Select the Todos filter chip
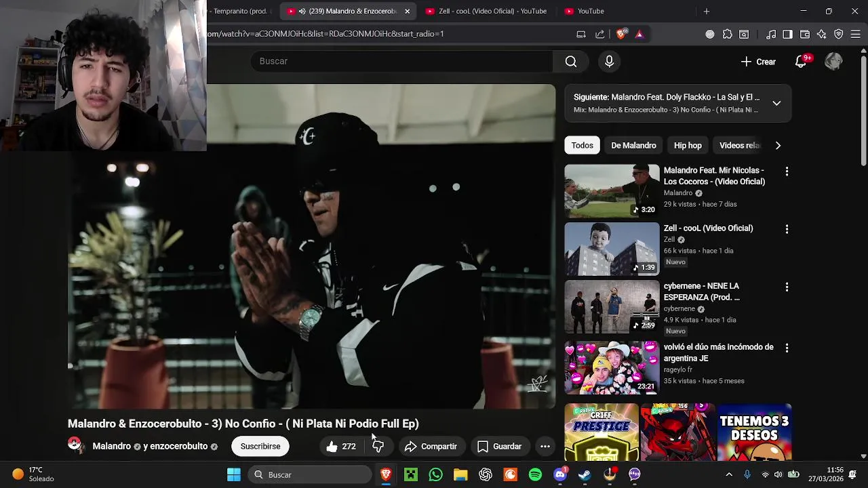This screenshot has height=488, width=868. click(x=582, y=146)
